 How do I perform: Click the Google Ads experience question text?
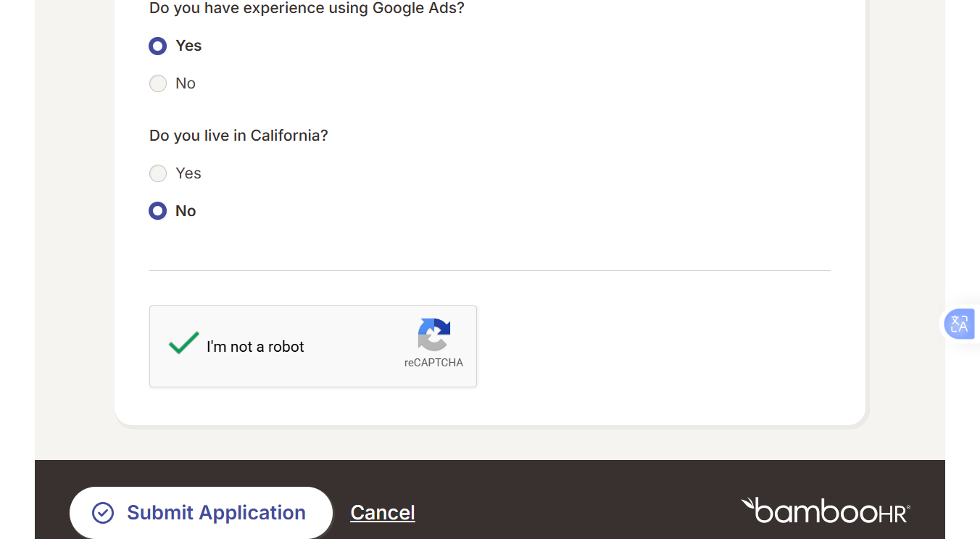(307, 9)
